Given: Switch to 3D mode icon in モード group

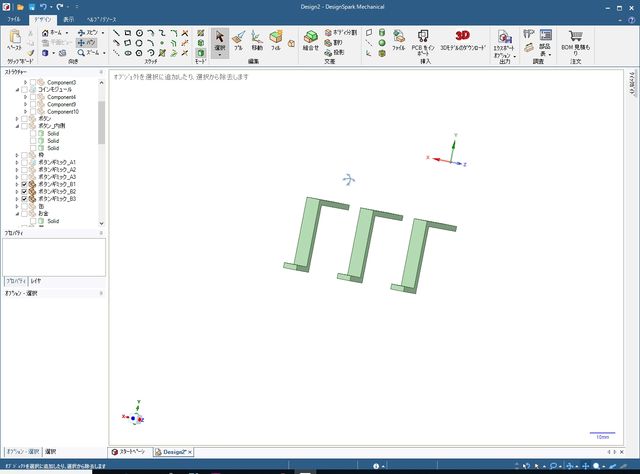Looking at the screenshot, I should pos(200,53).
